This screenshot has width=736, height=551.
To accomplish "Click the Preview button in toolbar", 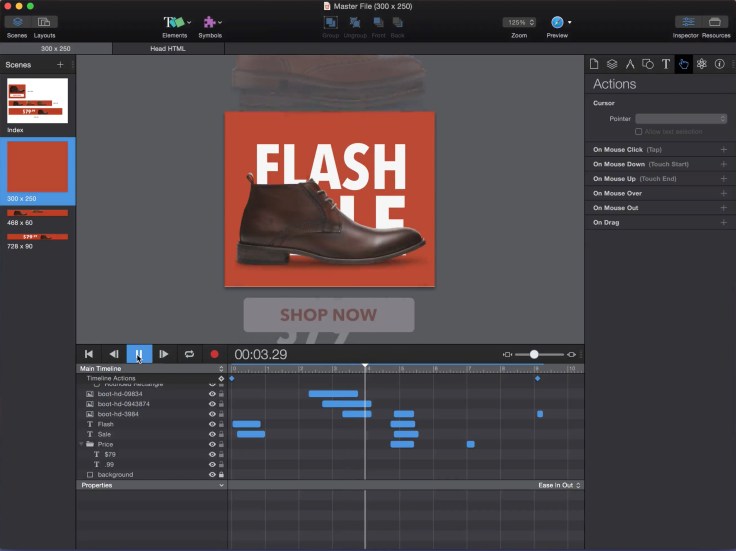I will click(557, 22).
